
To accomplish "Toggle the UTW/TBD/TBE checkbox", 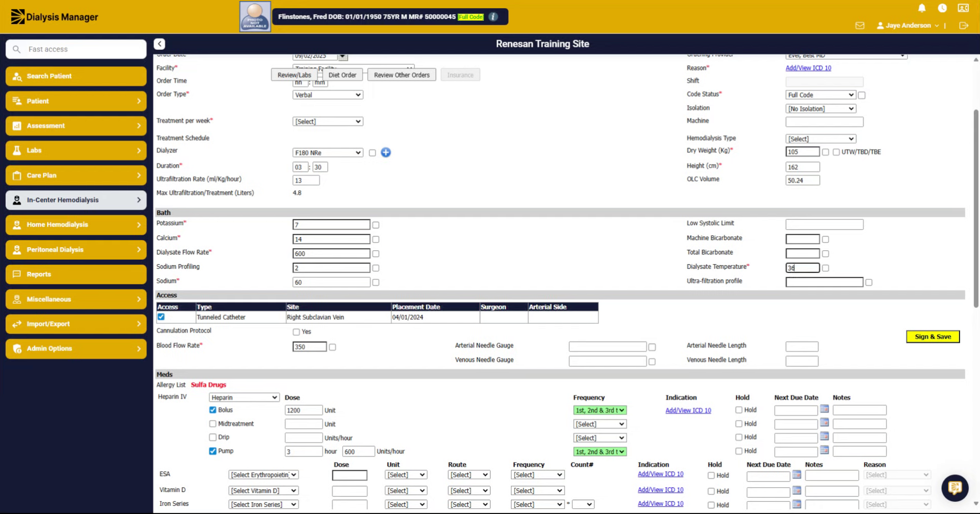I will (x=836, y=152).
